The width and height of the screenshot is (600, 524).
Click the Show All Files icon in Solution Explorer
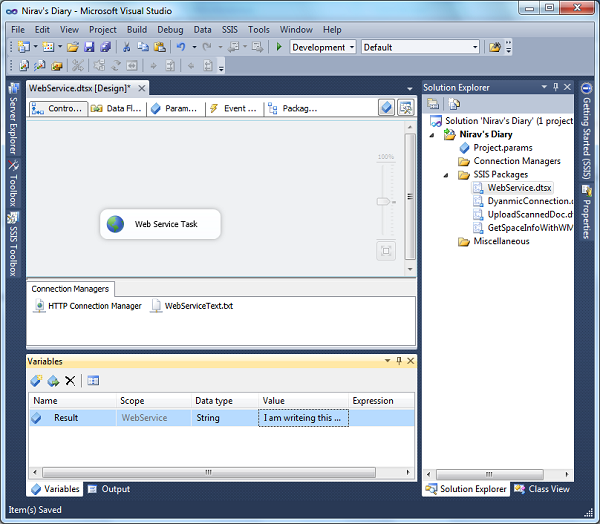(x=454, y=104)
